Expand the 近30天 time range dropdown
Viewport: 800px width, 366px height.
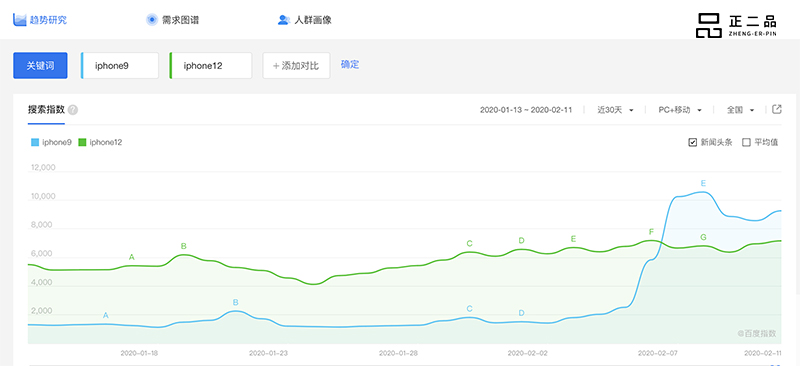(615, 110)
